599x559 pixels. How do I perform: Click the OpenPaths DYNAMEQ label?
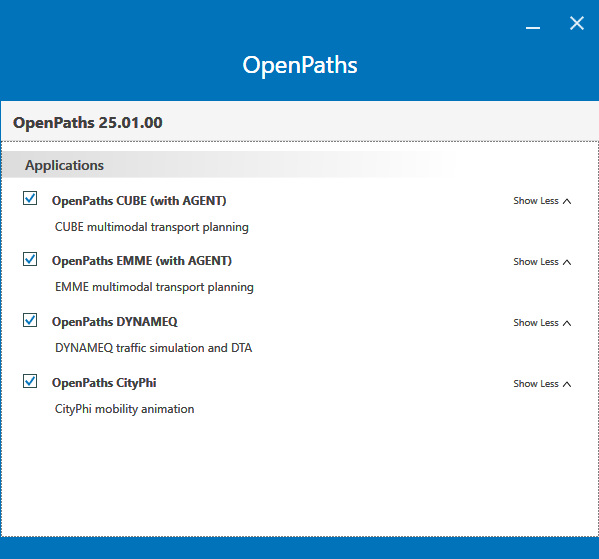[115, 322]
